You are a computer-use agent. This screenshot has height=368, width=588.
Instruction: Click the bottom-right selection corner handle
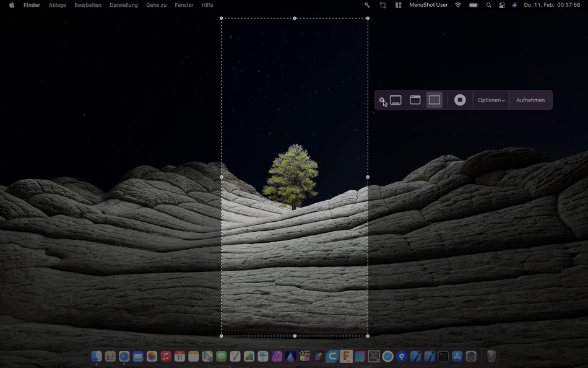368,336
